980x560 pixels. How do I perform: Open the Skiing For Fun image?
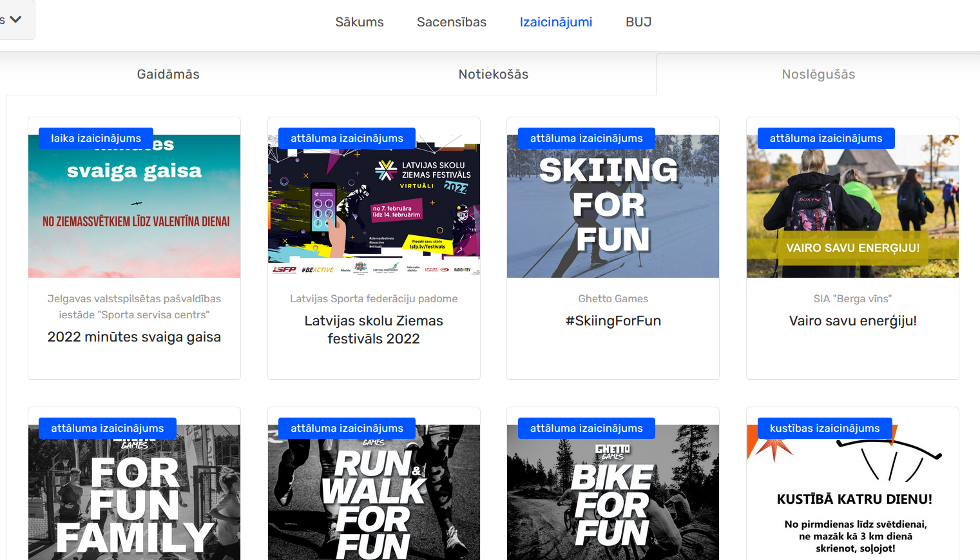pyautogui.click(x=613, y=206)
